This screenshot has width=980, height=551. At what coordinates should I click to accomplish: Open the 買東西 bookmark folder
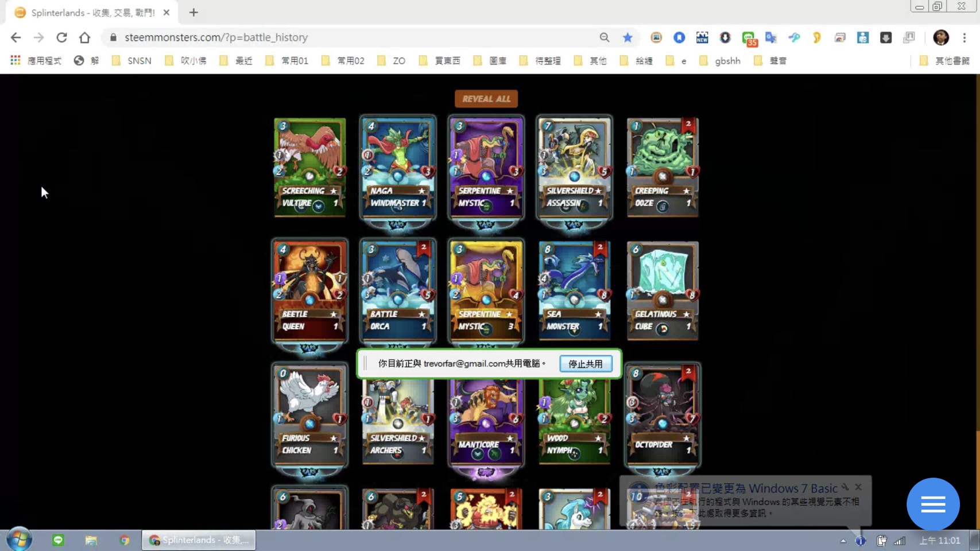(x=440, y=61)
